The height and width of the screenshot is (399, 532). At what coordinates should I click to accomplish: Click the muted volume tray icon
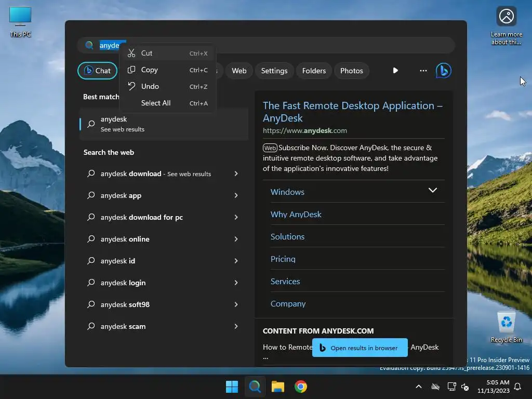(x=465, y=387)
